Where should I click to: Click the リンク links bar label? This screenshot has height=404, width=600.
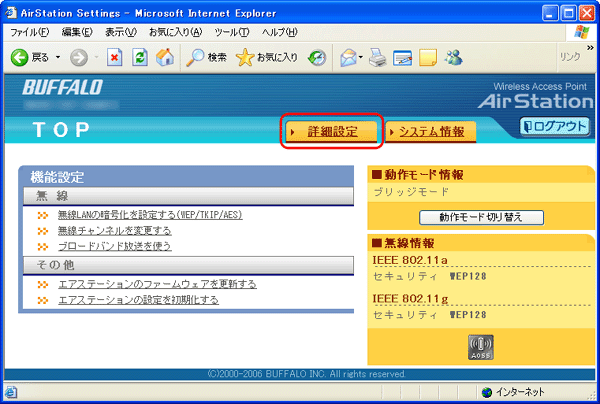click(x=570, y=57)
